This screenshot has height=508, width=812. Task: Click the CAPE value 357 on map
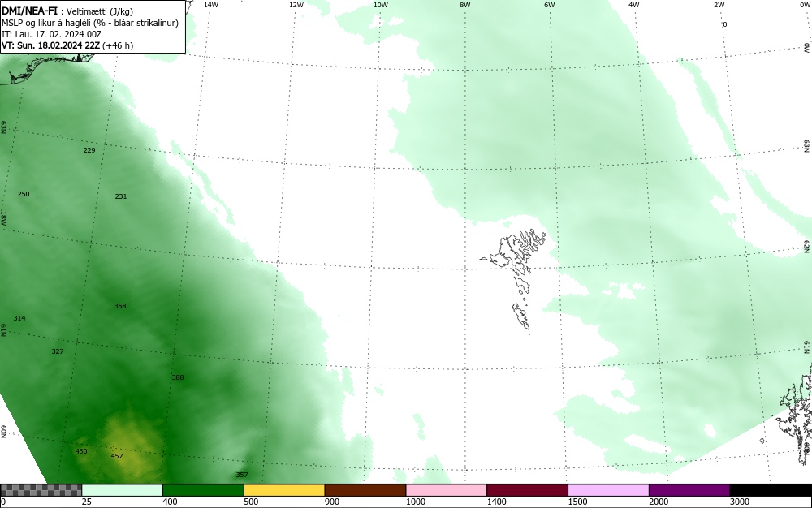tap(242, 475)
